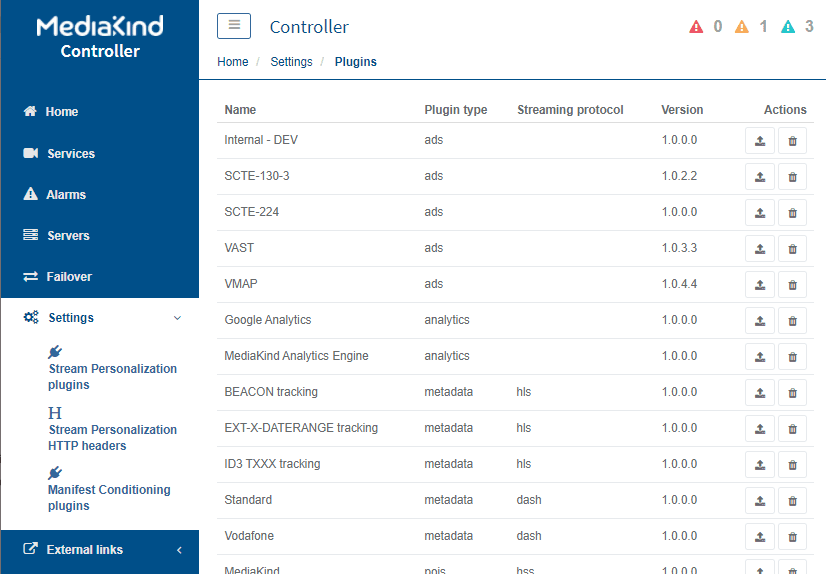Image resolution: width=826 pixels, height=574 pixels.
Task: Click the MediaKind Controller logo
Action: [100, 37]
